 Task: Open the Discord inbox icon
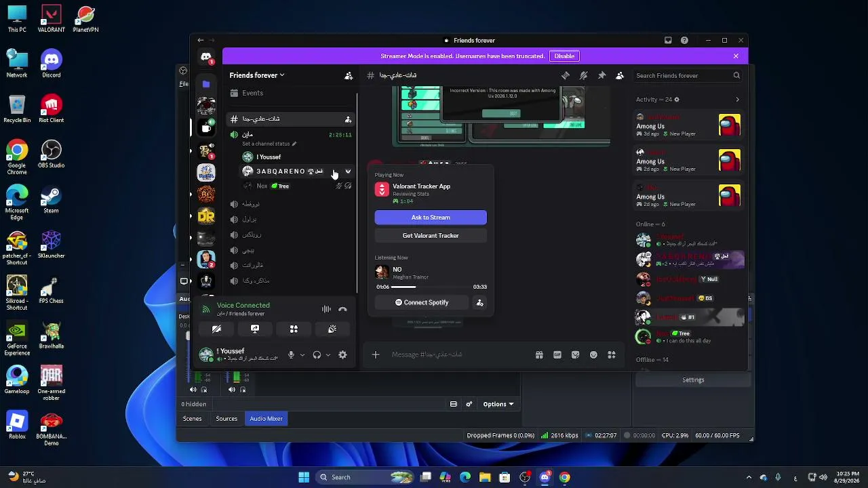[668, 41]
